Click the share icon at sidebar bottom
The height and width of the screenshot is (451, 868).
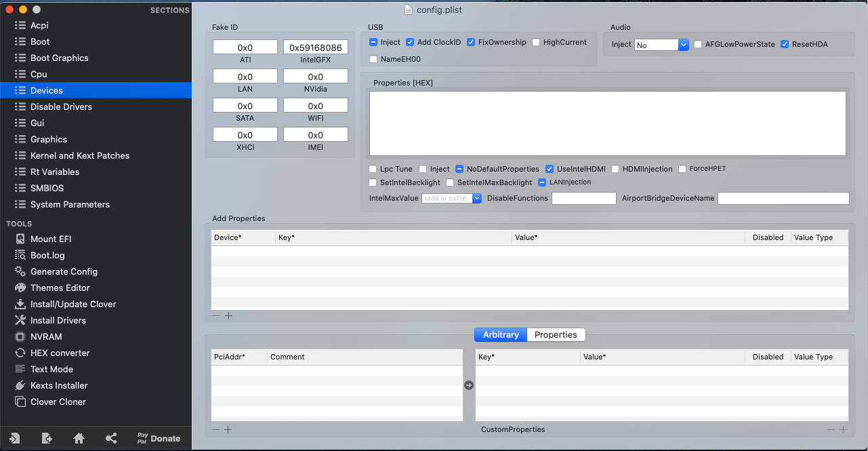(x=111, y=438)
